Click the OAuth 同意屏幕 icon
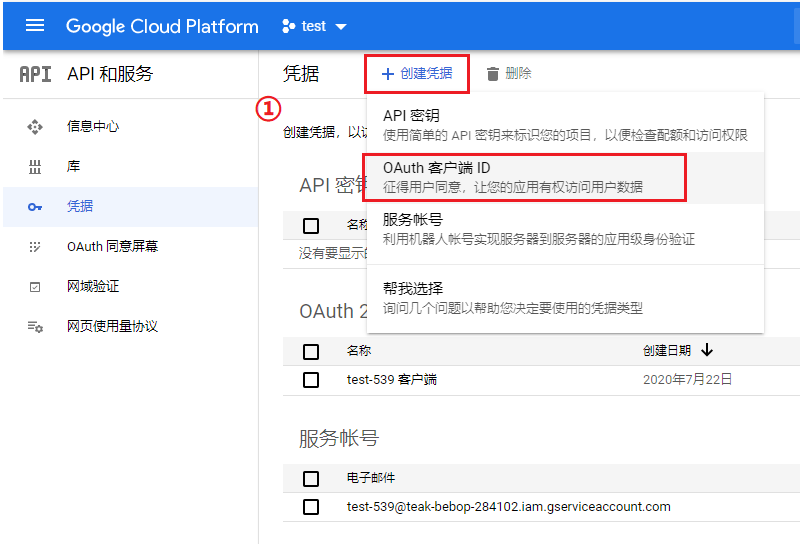This screenshot has width=800, height=544. [35, 247]
